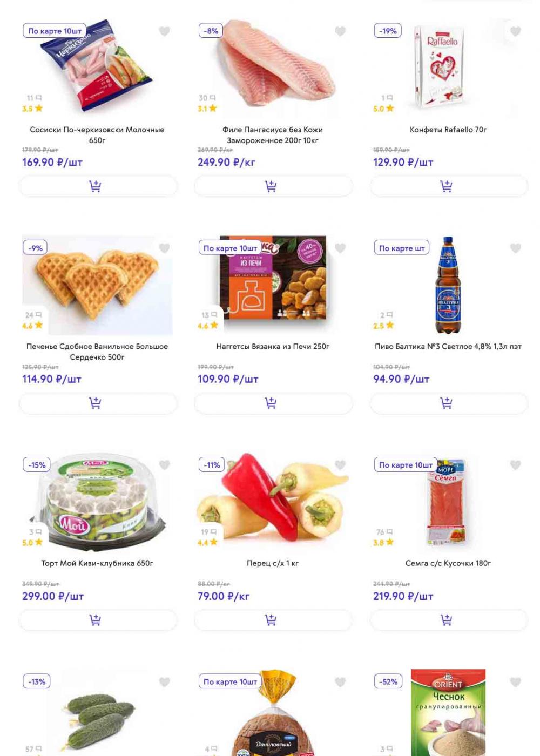Add Семга с/с Кусочки to cart
The width and height of the screenshot is (540, 756).
449,620
